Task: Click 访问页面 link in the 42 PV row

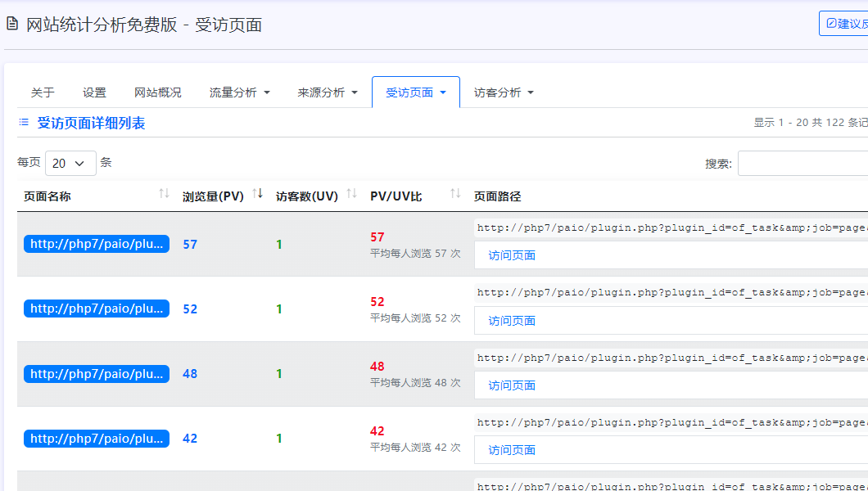Action: click(512, 450)
